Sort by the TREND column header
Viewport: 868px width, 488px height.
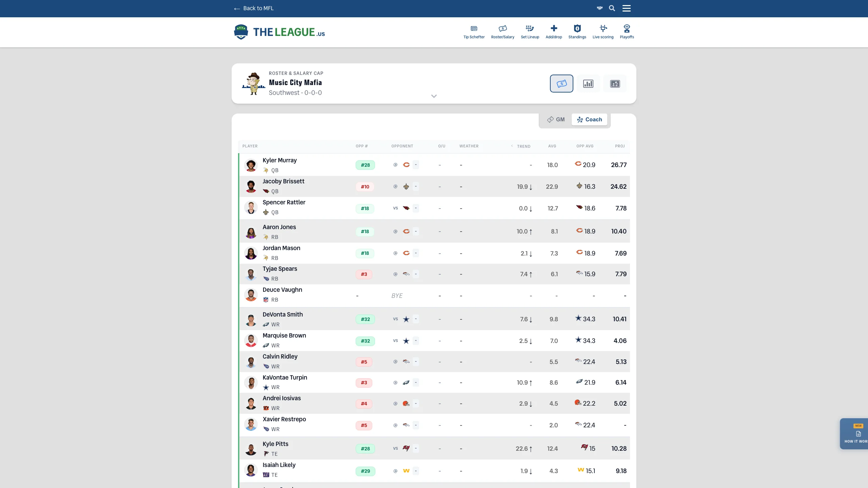[524, 146]
